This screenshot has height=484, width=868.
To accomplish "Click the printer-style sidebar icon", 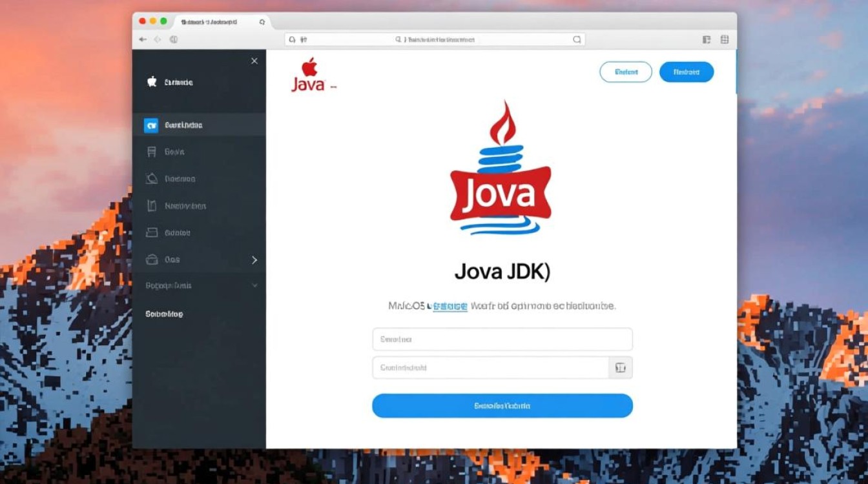I will 150,232.
